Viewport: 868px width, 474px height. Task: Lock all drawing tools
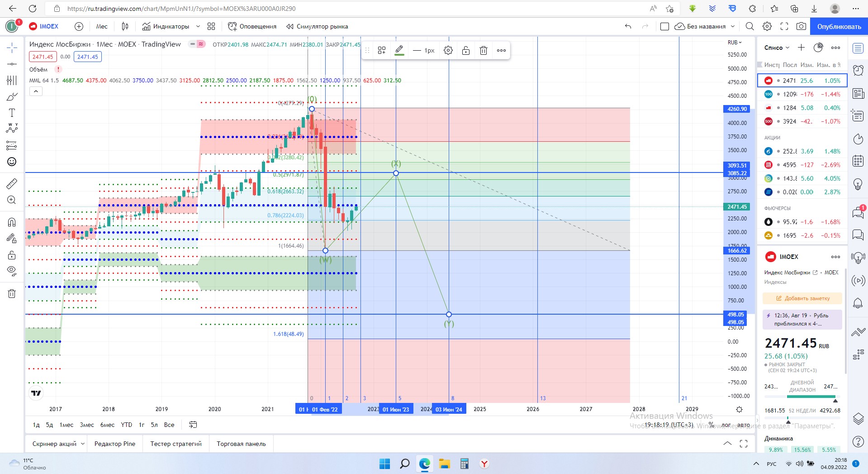(x=12, y=255)
